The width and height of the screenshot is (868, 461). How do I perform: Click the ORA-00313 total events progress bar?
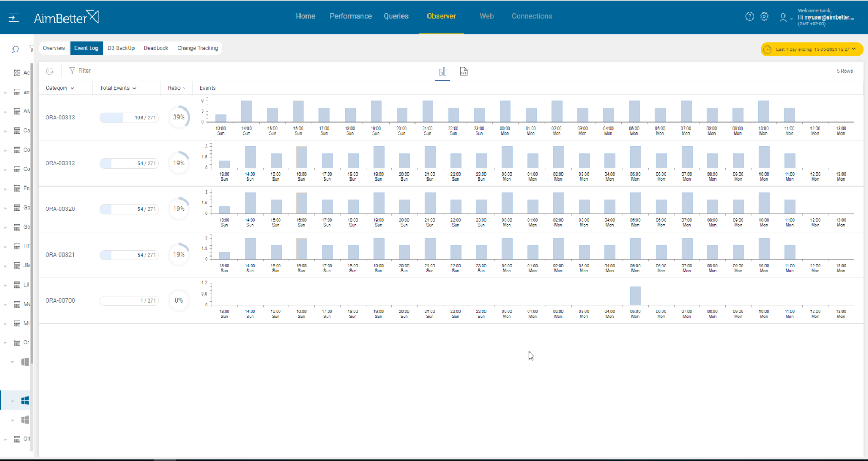click(x=129, y=118)
